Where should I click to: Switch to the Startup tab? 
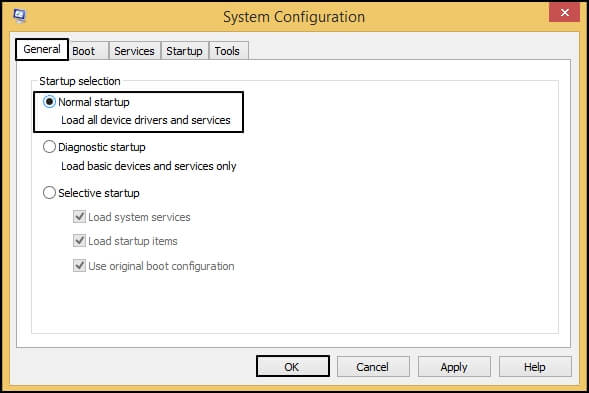click(x=184, y=51)
